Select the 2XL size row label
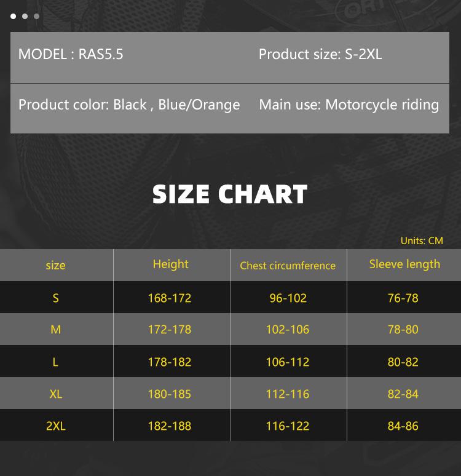The height and width of the screenshot is (476, 461). click(x=55, y=426)
